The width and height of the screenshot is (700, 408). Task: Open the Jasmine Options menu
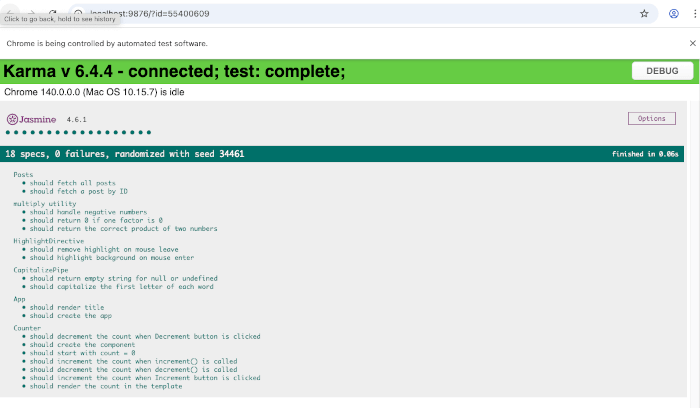point(651,118)
